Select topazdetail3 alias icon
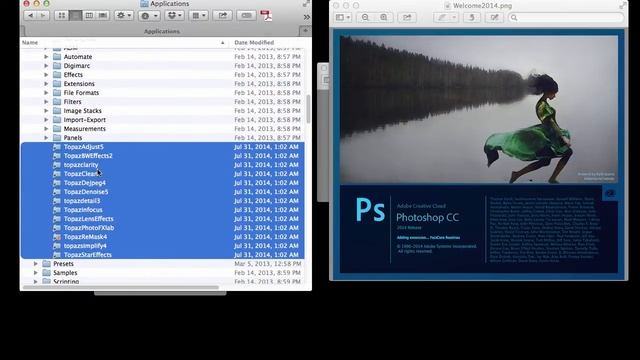640x360 pixels. (x=57, y=201)
